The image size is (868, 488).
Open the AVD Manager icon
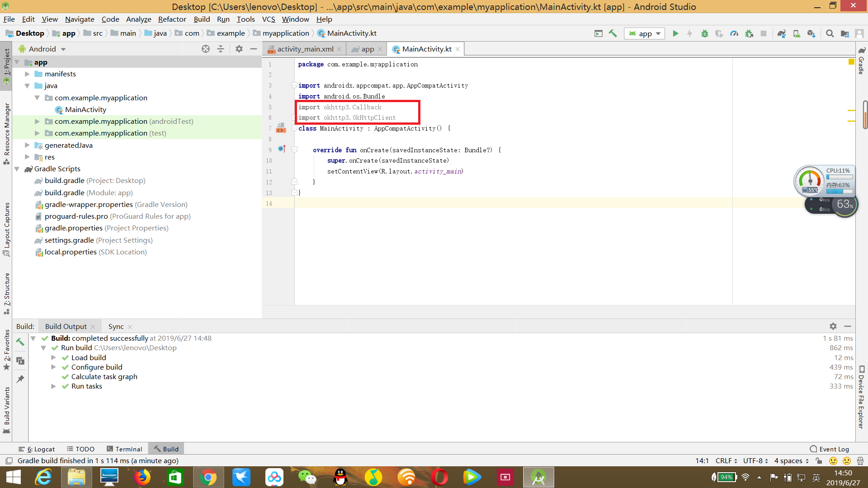tap(797, 33)
